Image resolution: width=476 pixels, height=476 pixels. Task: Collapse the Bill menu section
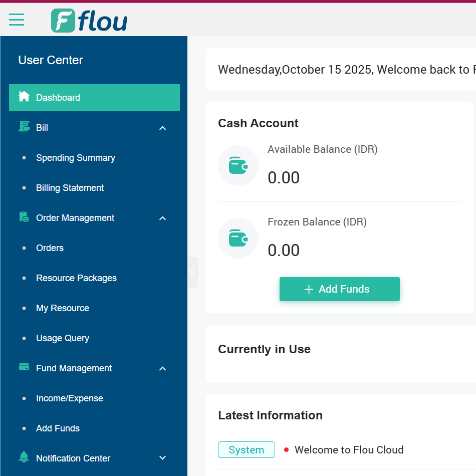[x=162, y=128]
